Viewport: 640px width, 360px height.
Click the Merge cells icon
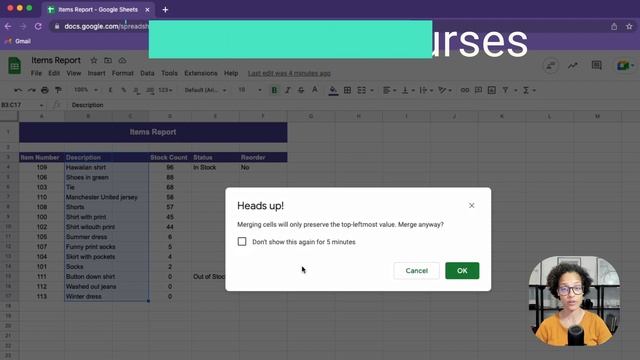362,90
